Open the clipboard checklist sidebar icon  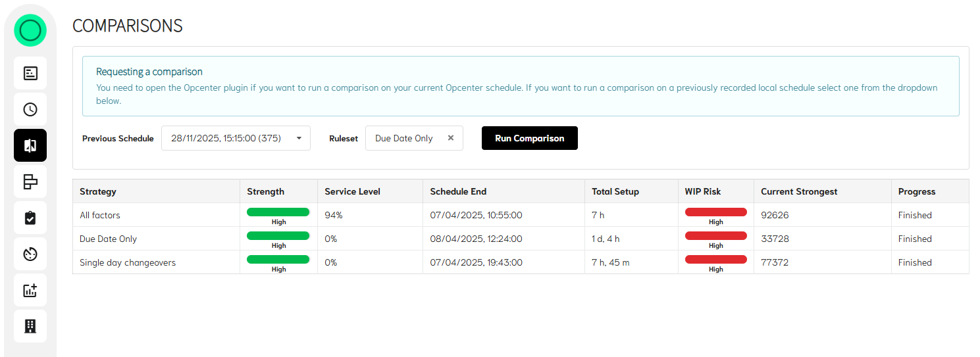(x=30, y=218)
